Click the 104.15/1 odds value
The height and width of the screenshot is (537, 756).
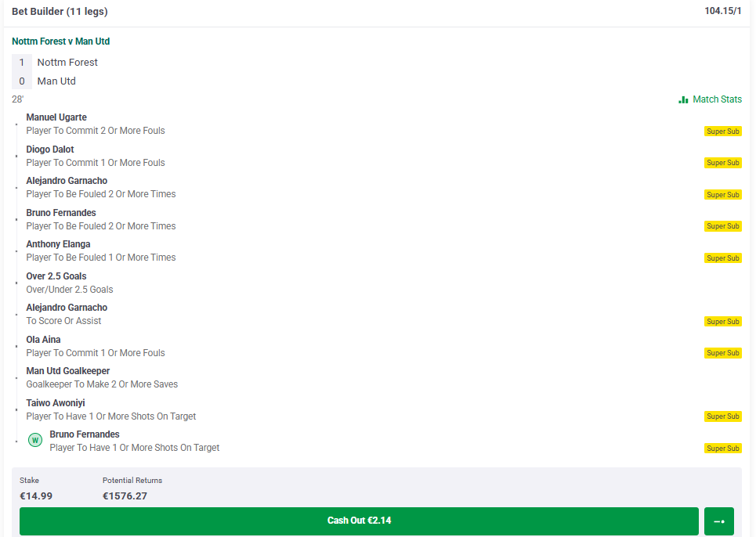[x=722, y=11]
